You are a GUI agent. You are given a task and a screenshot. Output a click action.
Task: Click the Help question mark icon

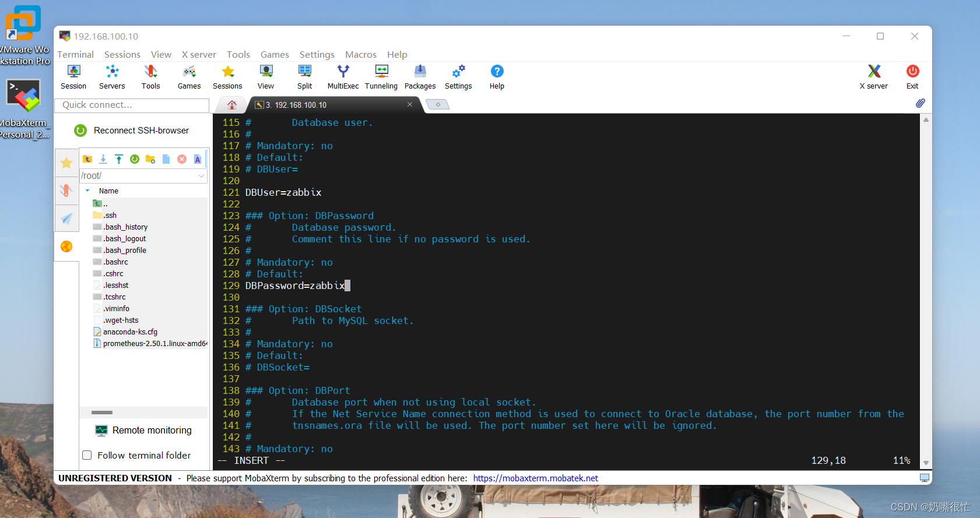(497, 77)
